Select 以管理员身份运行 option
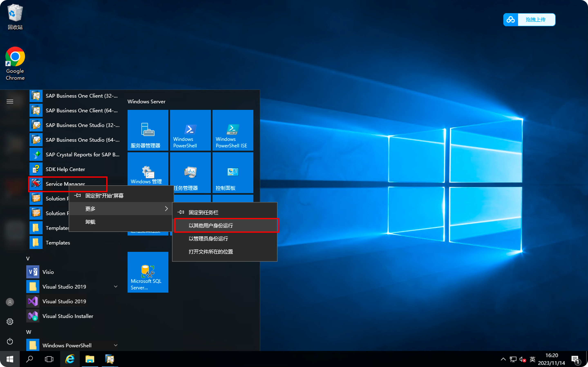This screenshot has height=367, width=588. click(225, 239)
